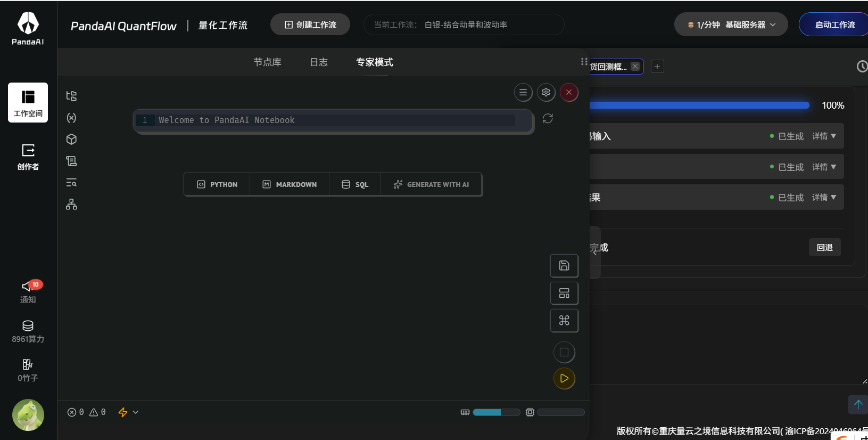Add a SQL cell
Image resolution: width=868 pixels, height=440 pixels.
(355, 184)
